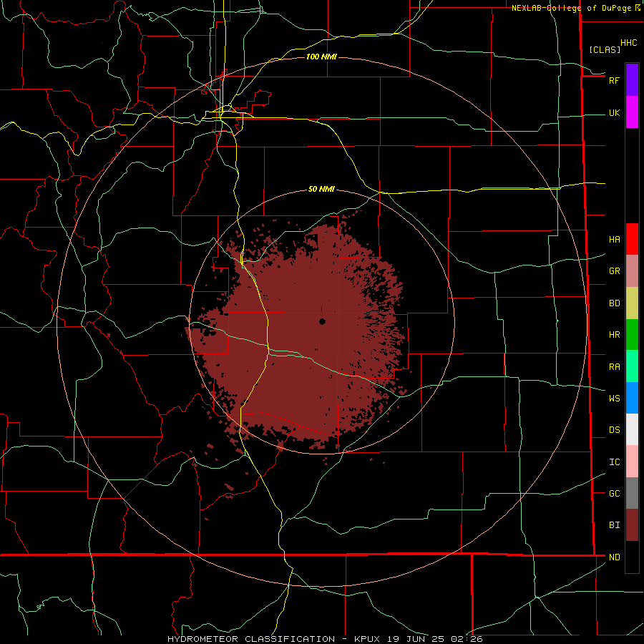
Task: Click the "GC" legend label
Action: [x=615, y=494]
